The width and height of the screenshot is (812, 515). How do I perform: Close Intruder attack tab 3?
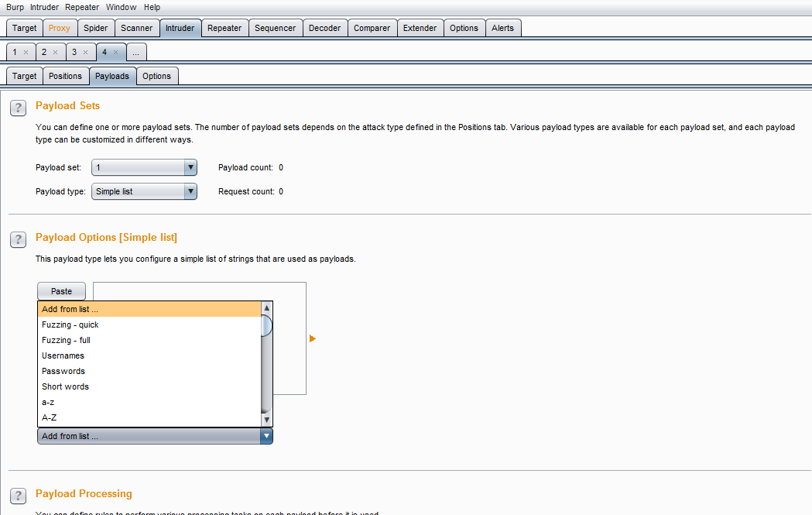tap(85, 53)
